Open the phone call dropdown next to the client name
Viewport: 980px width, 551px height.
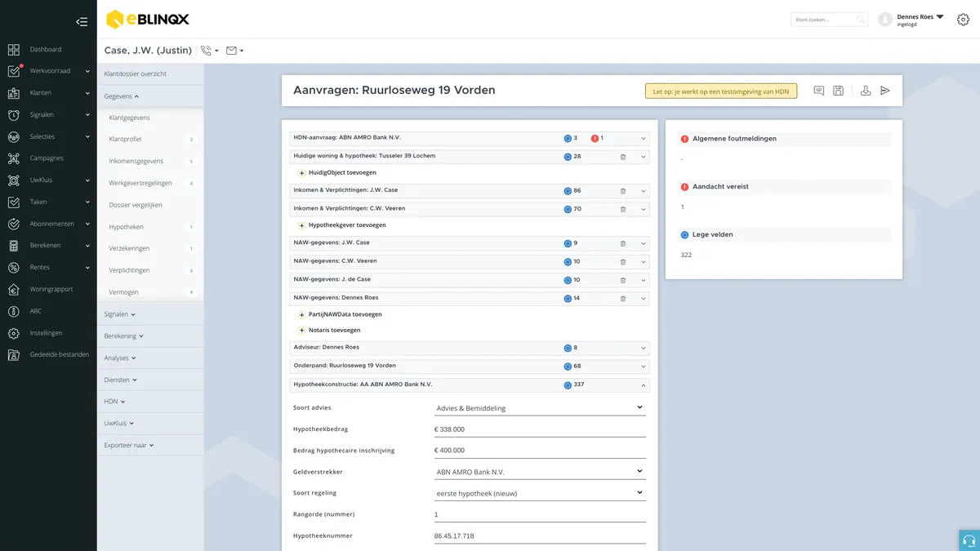(210, 51)
